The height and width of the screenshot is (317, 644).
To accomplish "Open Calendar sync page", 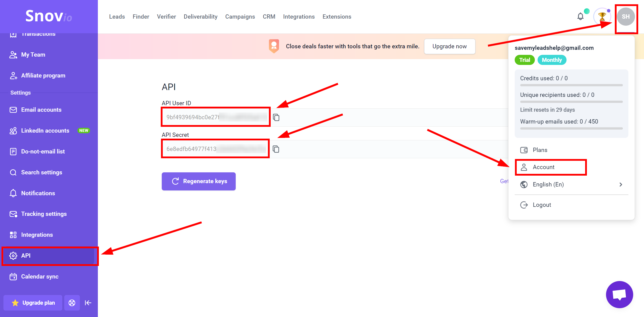I will tap(49, 277).
